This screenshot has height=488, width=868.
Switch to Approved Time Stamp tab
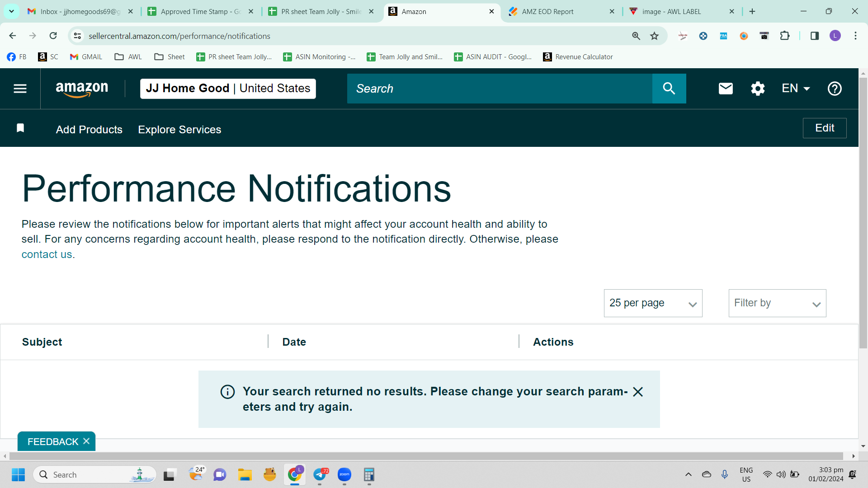201,11
